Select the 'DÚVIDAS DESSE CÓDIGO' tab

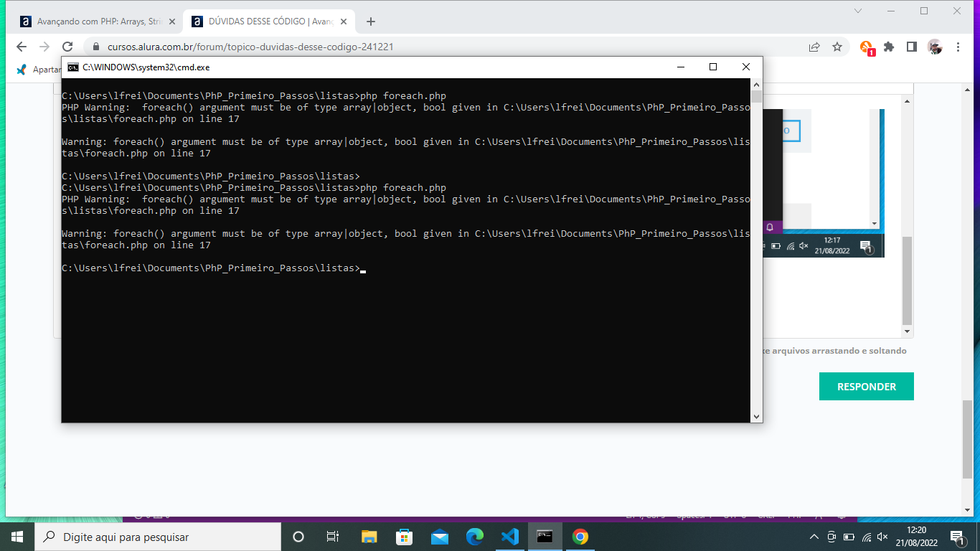(x=270, y=22)
